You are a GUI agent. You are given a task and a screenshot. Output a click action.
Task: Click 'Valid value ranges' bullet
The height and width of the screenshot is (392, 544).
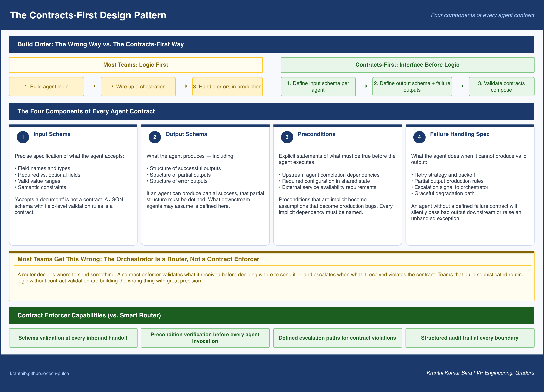[37, 181]
